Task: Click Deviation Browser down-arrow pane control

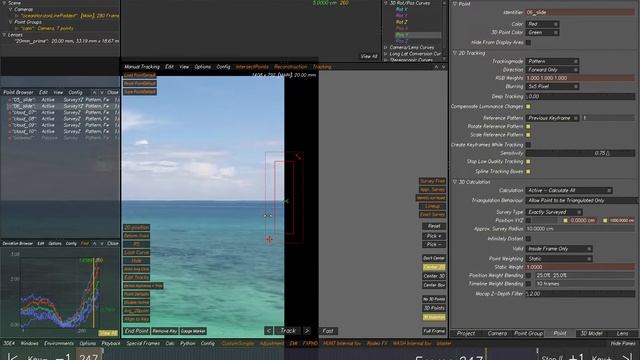Action: (x=102, y=243)
